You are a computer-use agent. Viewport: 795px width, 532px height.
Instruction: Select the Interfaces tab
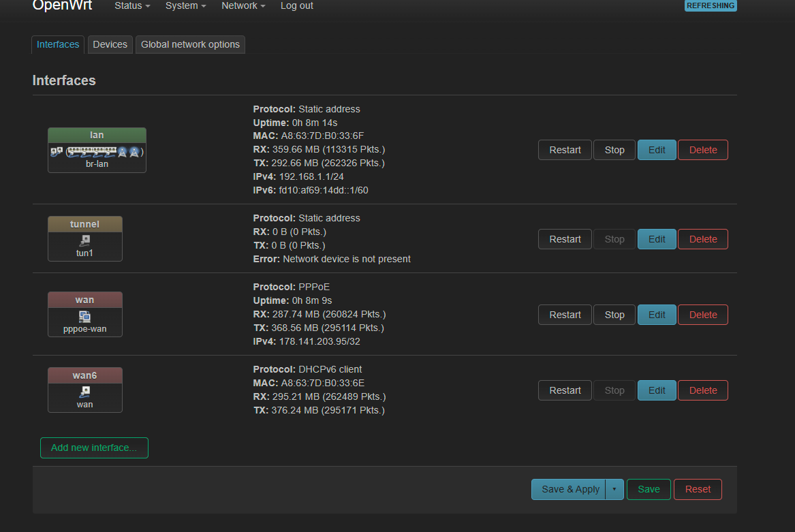(58, 45)
